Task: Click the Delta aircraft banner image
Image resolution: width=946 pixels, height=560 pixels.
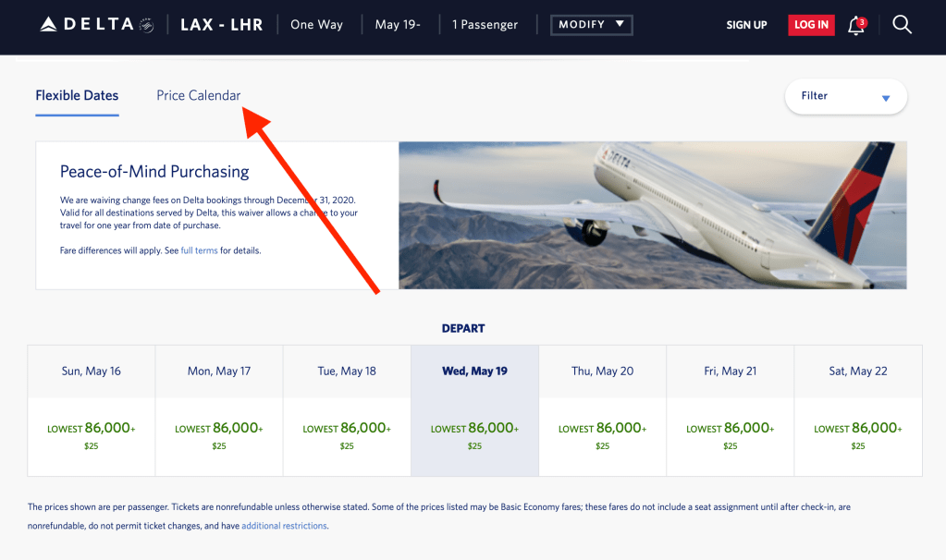Action: click(x=652, y=215)
